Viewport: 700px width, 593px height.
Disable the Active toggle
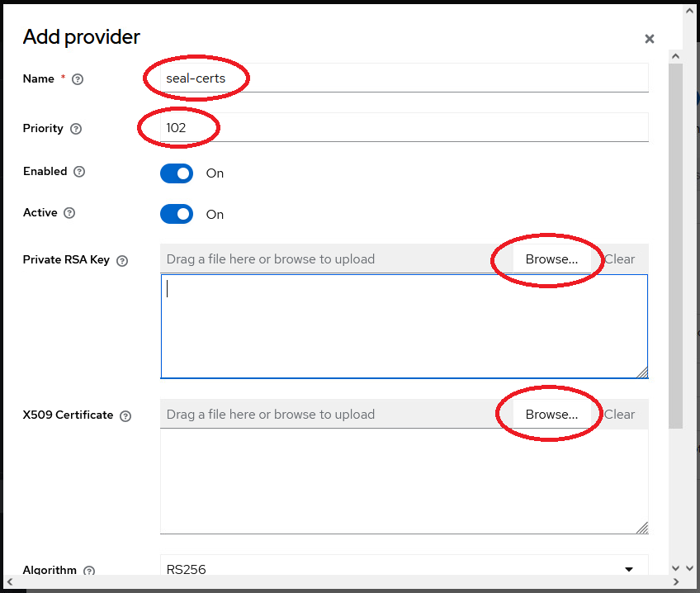click(176, 214)
